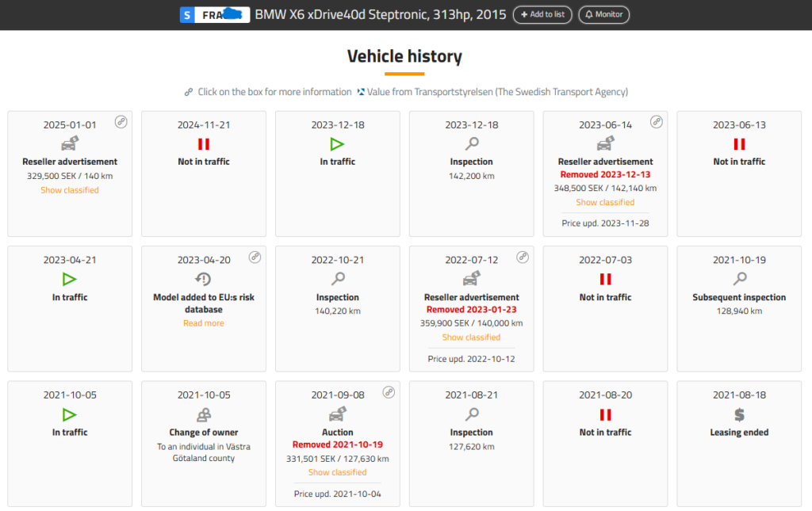Click the green play icon dated 2023-12-18
Viewport: 812px width, 511px height.
click(338, 144)
